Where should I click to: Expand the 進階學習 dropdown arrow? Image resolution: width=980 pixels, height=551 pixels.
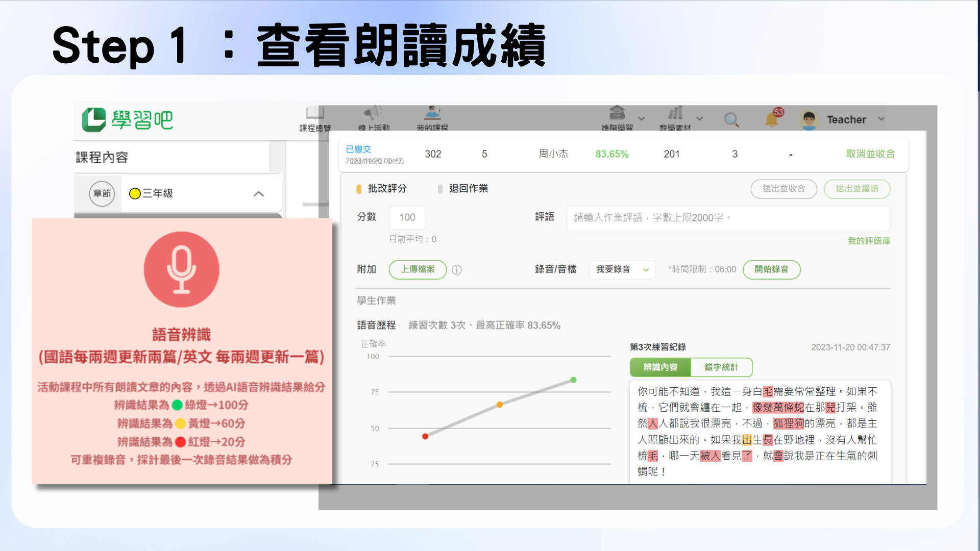(642, 119)
